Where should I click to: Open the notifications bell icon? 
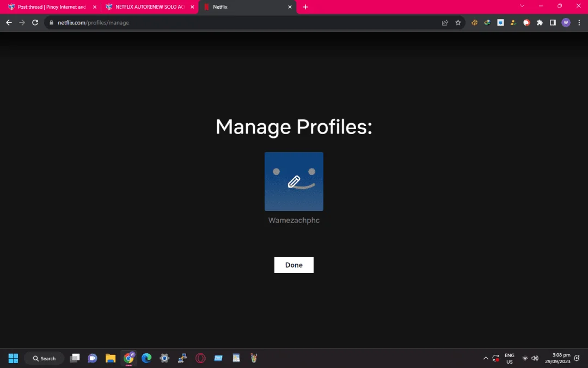pos(577,358)
